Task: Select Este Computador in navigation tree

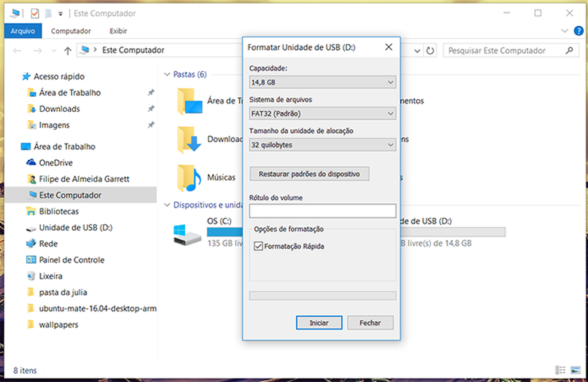Action: 81,195
